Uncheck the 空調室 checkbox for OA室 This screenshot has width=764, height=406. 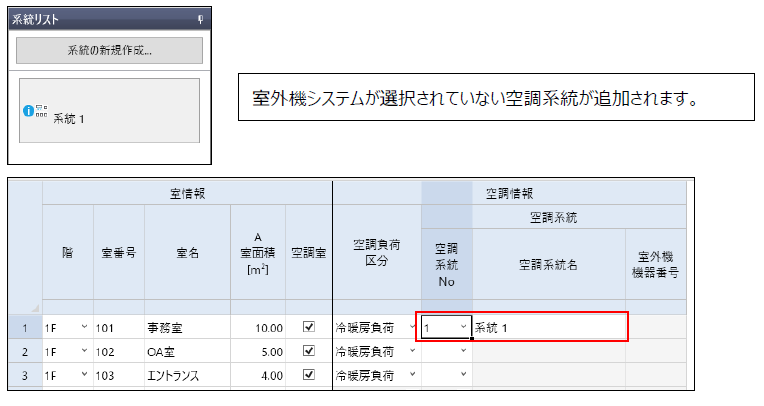308,351
